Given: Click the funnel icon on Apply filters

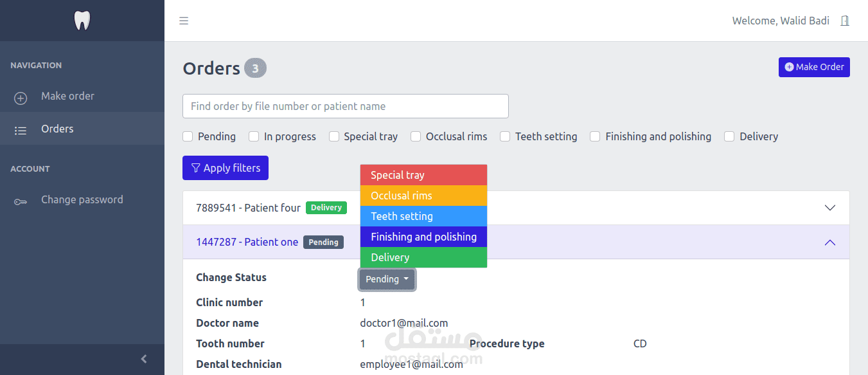Looking at the screenshot, I should tap(196, 168).
